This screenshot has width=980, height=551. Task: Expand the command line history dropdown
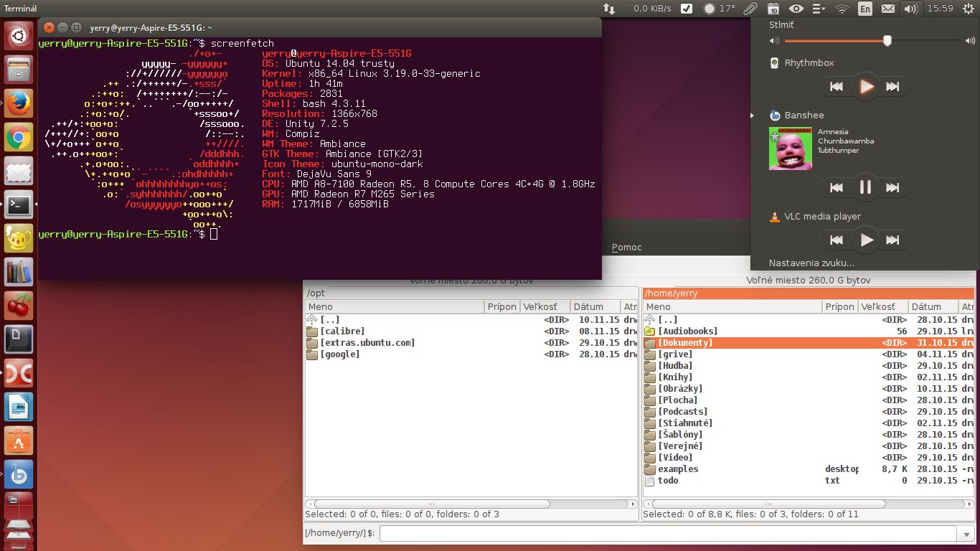pos(966,534)
